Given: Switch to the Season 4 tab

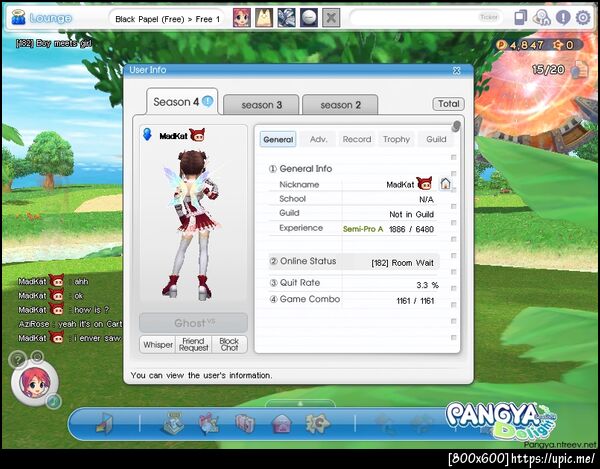Looking at the screenshot, I should click(x=182, y=102).
